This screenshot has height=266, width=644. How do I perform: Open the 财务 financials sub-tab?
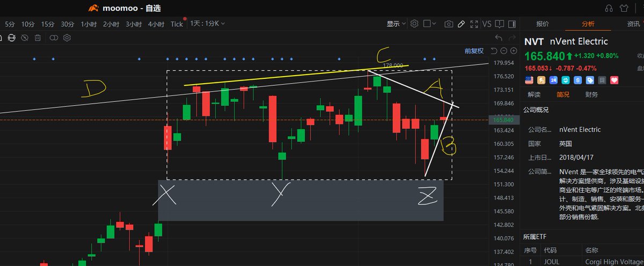(591, 94)
